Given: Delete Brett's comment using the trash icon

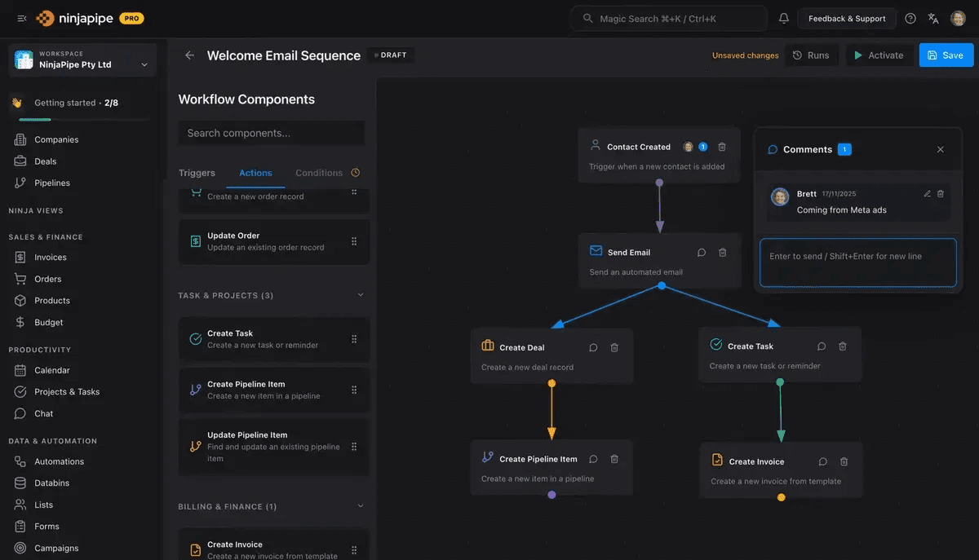Looking at the screenshot, I should 941,193.
